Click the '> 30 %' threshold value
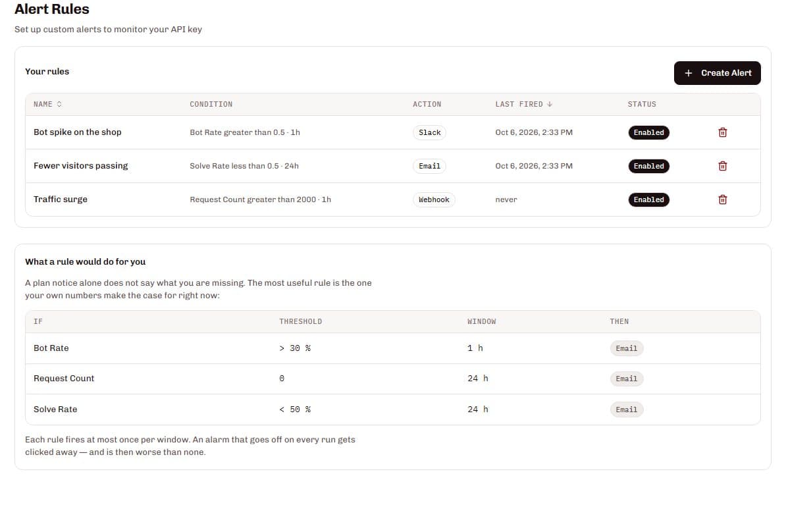The width and height of the screenshot is (786, 532). coord(296,348)
